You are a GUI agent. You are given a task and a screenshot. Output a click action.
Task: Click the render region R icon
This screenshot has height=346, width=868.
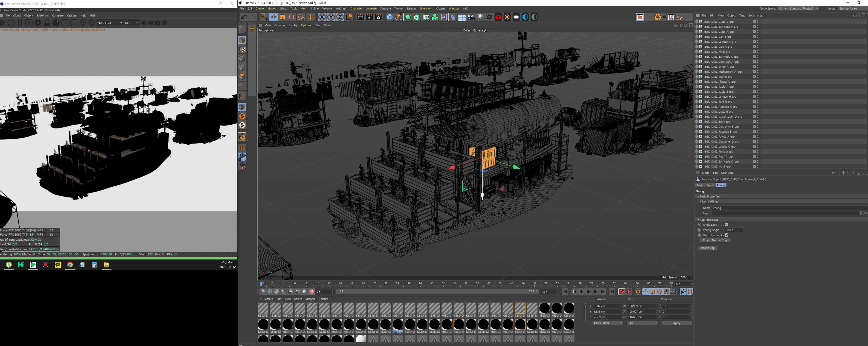[29, 23]
